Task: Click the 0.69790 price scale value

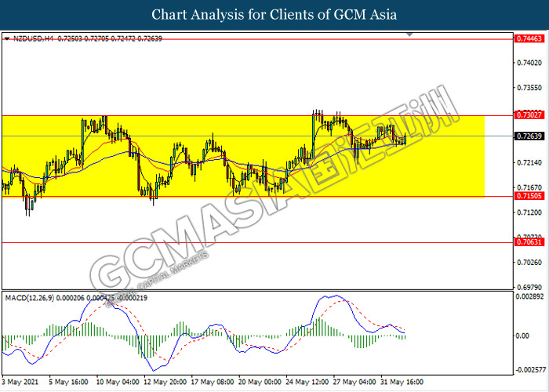Action: (x=529, y=287)
